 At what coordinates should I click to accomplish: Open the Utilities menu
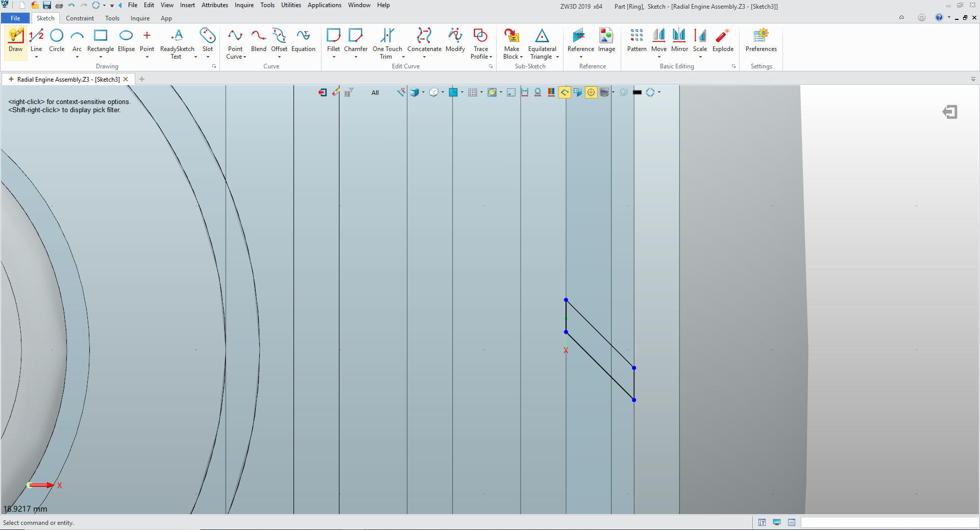291,5
